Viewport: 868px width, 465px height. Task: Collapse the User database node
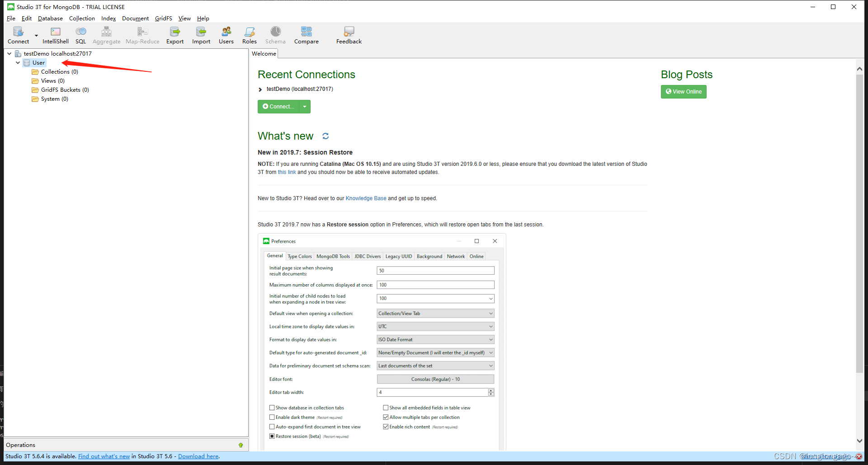[x=18, y=63]
